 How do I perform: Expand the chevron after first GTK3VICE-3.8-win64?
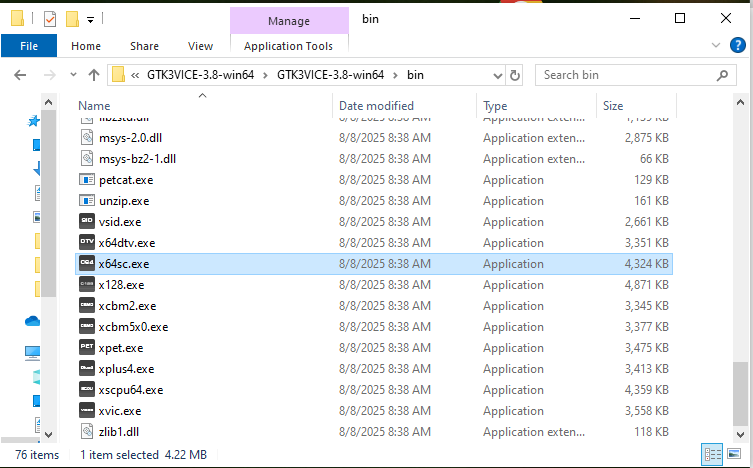265,75
